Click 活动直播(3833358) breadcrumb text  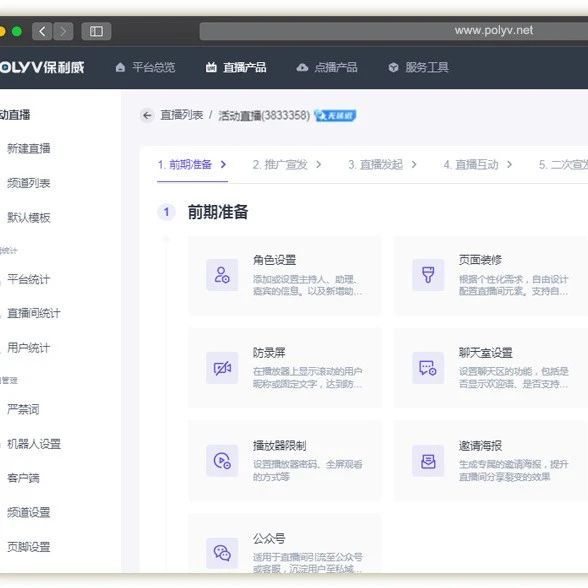tap(264, 116)
